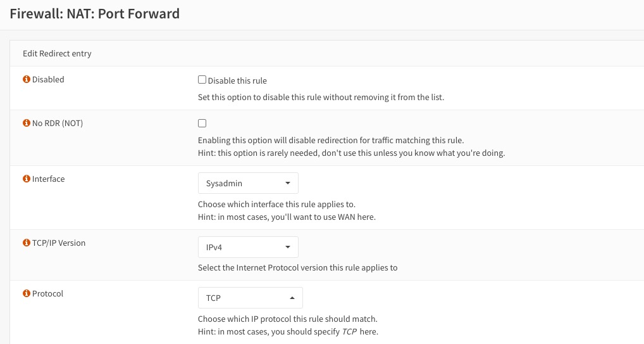The height and width of the screenshot is (344, 644).
Task: Click the 'Disable this rule' checkbox label text
Action: (237, 80)
